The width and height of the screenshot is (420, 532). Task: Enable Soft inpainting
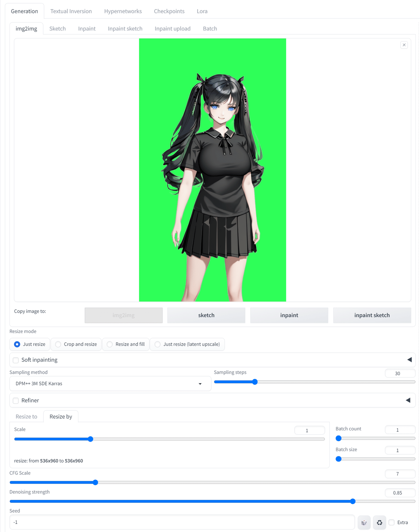click(15, 360)
